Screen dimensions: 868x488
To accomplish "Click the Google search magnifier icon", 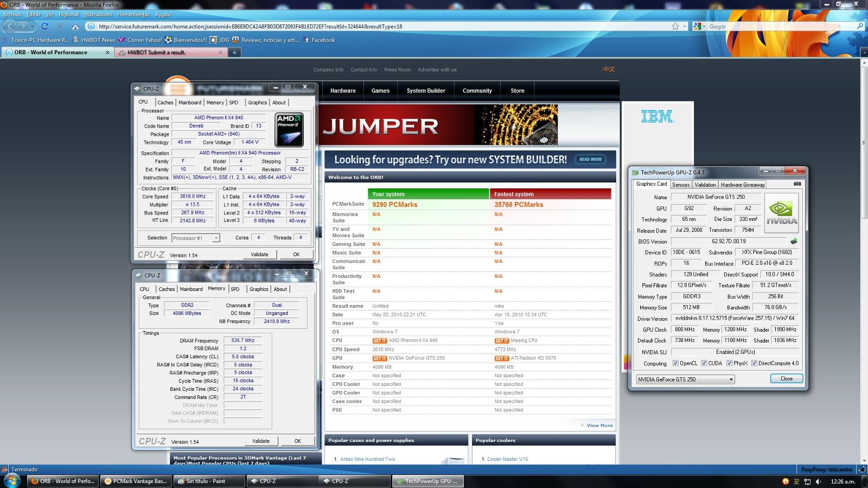I will pos(860,26).
